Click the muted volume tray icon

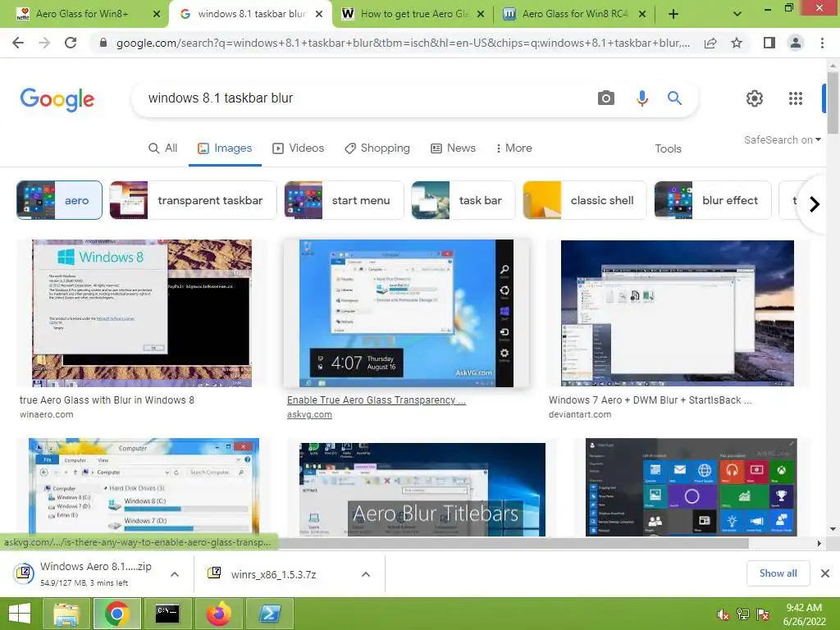(723, 614)
